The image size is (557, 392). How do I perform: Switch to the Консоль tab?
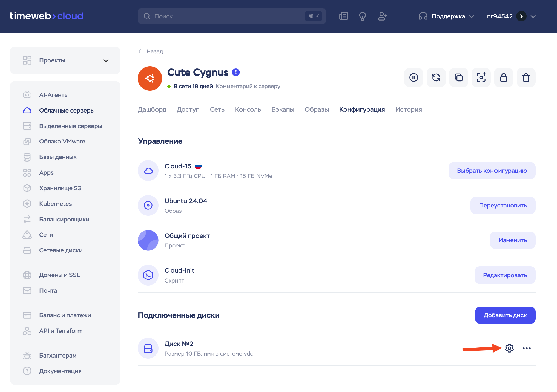pos(248,109)
